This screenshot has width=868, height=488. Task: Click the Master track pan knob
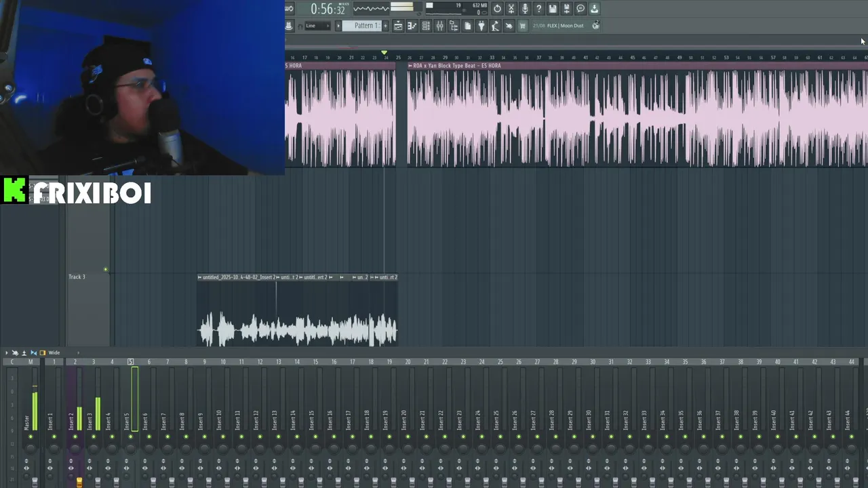tap(30, 449)
